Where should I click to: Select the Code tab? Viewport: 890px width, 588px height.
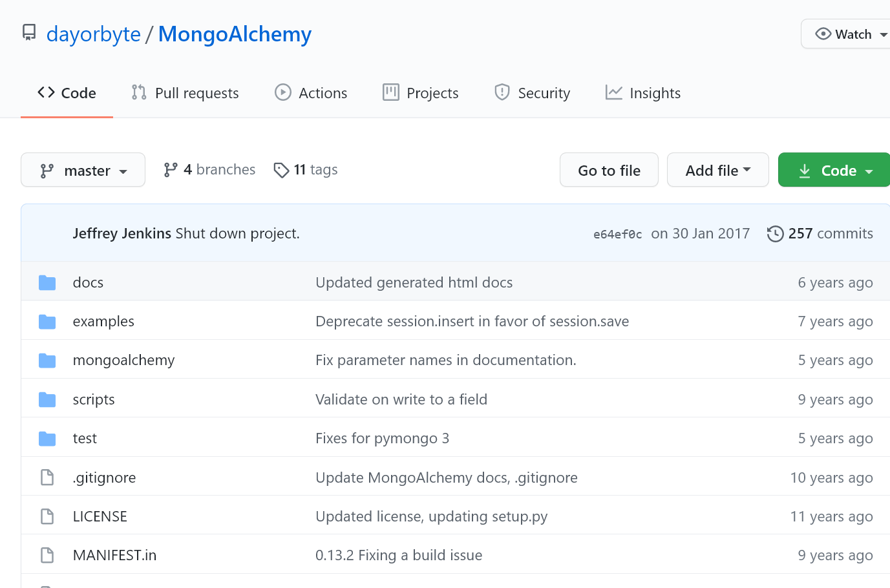coord(67,93)
